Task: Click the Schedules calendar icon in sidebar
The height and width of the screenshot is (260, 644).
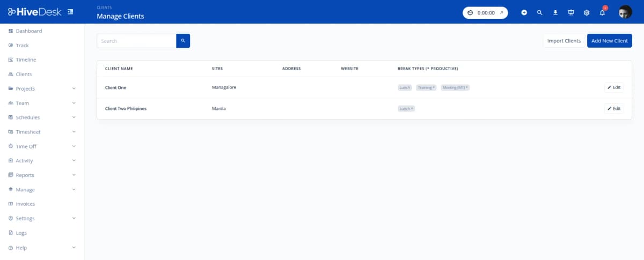Action: coord(11,117)
